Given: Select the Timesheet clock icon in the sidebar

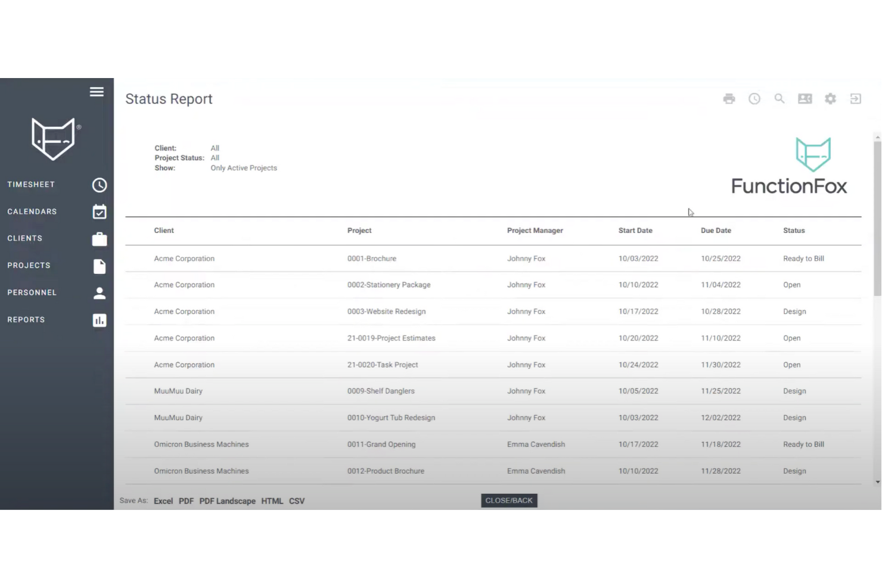Looking at the screenshot, I should pos(99,185).
